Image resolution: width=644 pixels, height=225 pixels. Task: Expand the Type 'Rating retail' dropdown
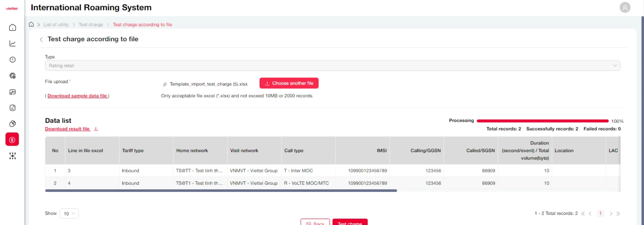point(332,66)
